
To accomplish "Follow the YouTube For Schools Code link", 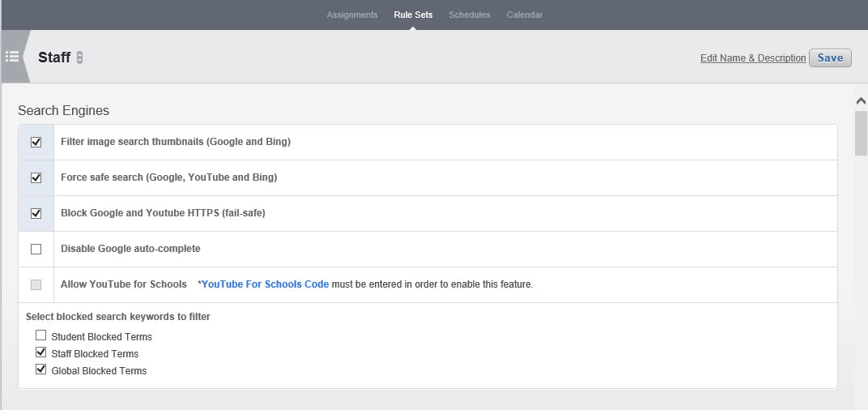I will 265,284.
